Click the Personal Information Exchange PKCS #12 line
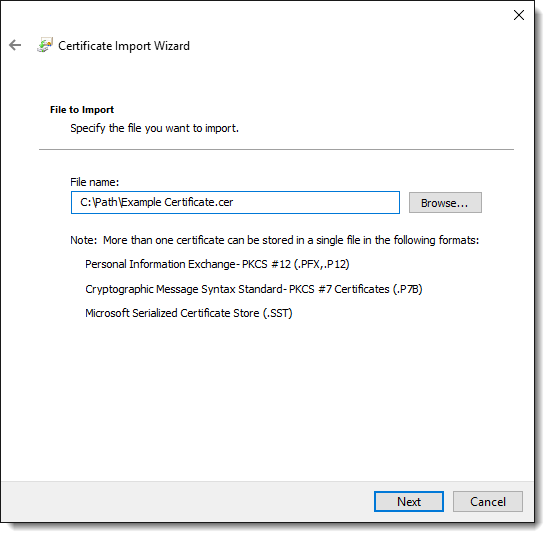 point(217,264)
